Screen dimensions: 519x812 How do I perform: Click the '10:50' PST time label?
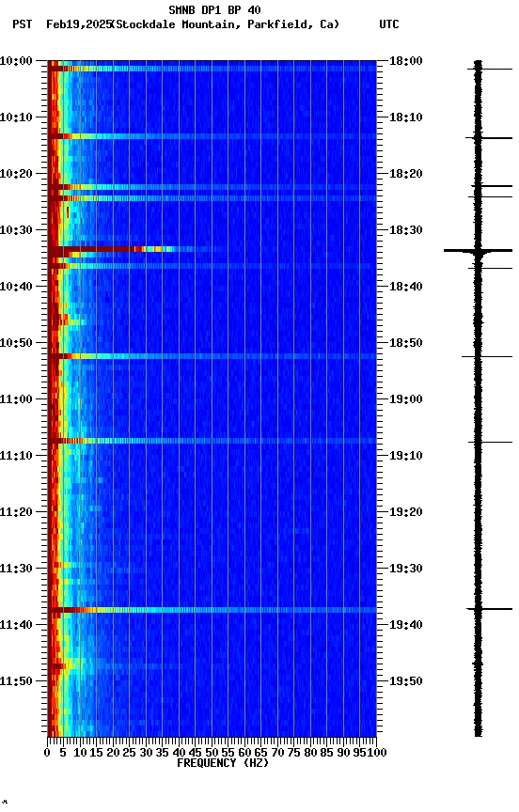point(16,343)
